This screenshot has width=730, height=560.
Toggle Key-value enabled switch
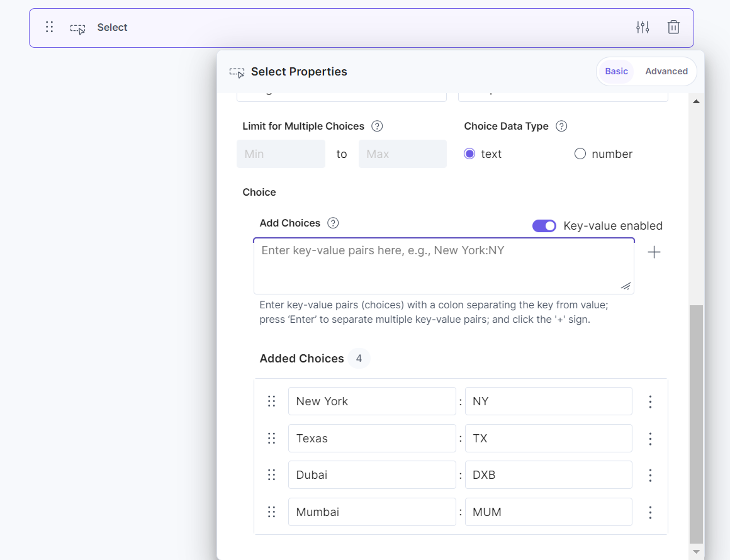[x=544, y=226]
